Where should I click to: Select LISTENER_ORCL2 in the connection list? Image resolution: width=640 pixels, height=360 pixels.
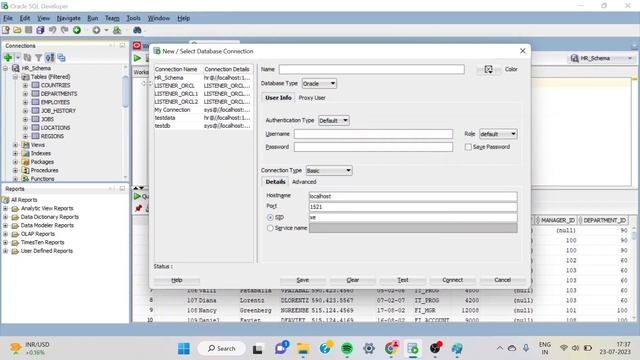203,102
